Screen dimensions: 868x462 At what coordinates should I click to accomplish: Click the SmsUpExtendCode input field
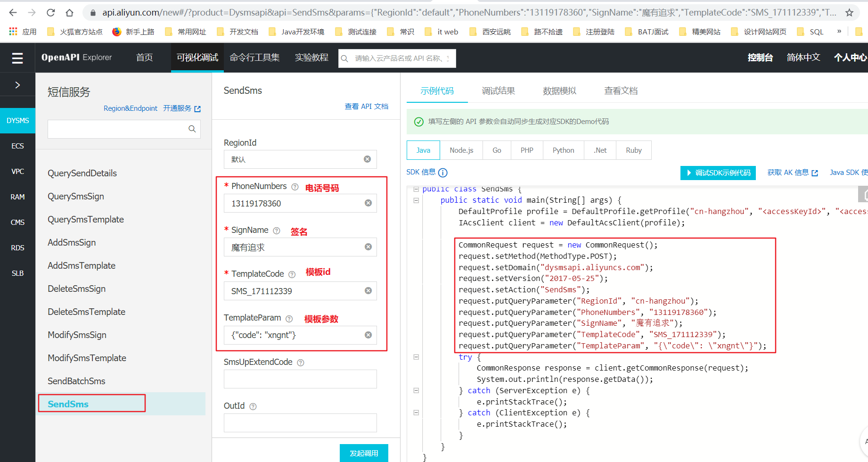point(300,379)
